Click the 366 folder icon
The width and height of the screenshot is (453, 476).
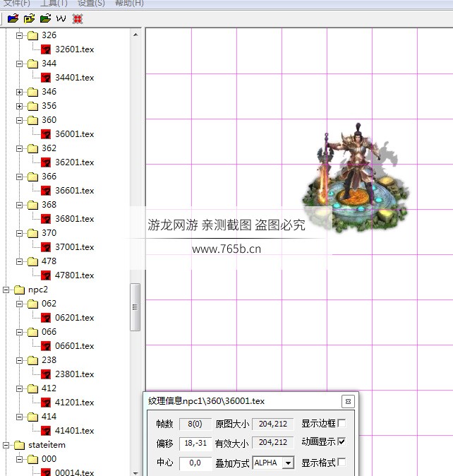click(32, 177)
